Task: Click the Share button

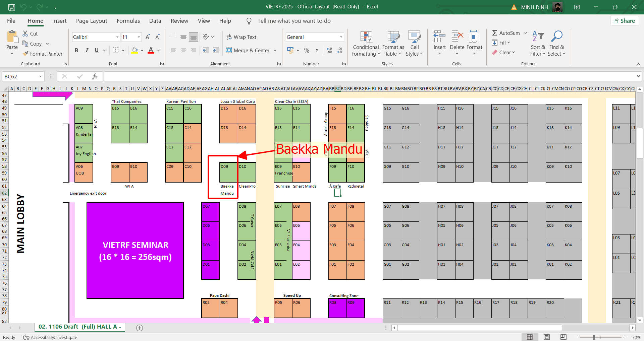Action: click(x=624, y=21)
